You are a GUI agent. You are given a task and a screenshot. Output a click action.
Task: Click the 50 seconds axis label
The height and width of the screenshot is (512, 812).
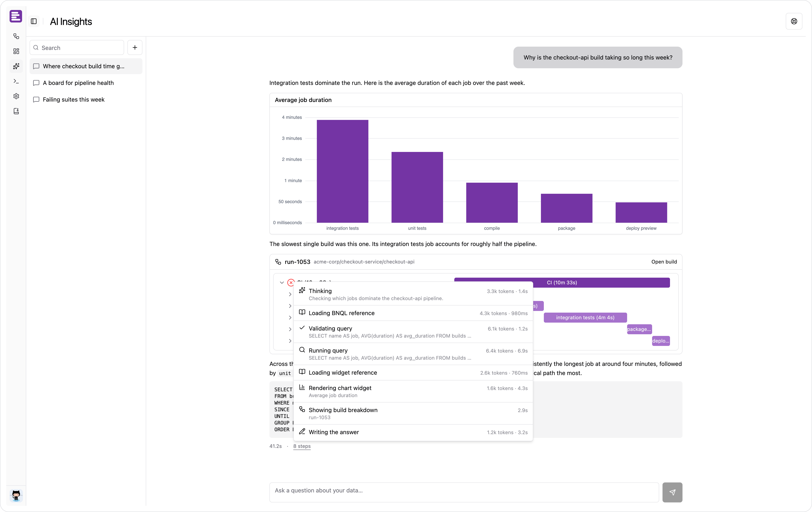[290, 201]
